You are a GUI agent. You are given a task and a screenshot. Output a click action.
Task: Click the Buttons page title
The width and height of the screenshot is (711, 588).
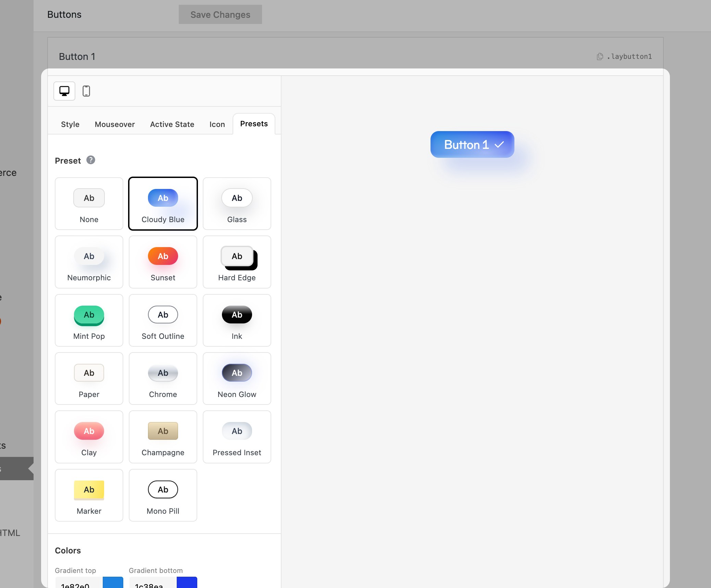pos(64,14)
